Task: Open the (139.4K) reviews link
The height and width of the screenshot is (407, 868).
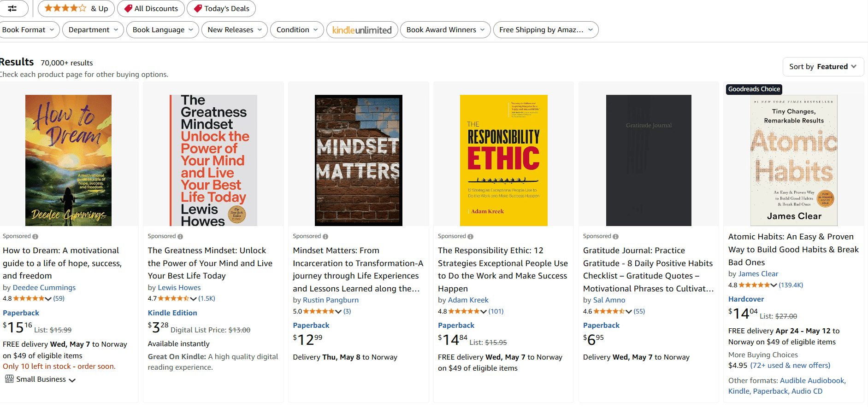Action: [791, 285]
